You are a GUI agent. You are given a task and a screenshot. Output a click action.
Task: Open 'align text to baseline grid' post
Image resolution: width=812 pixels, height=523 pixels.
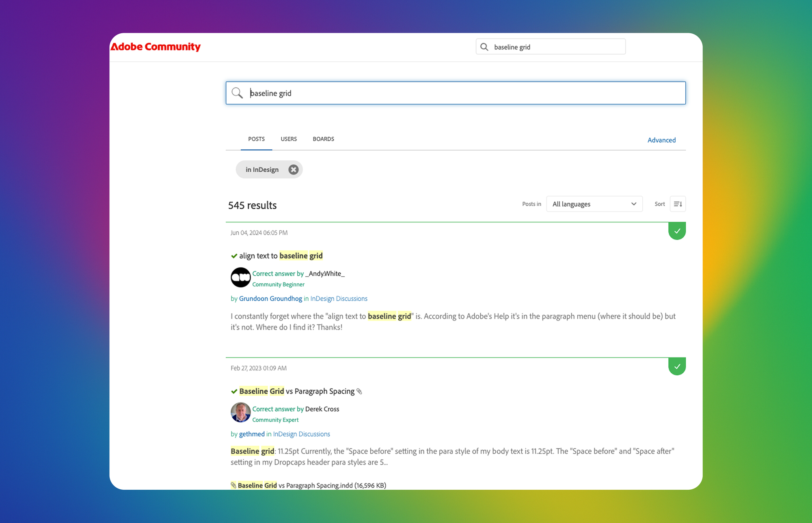pos(281,256)
